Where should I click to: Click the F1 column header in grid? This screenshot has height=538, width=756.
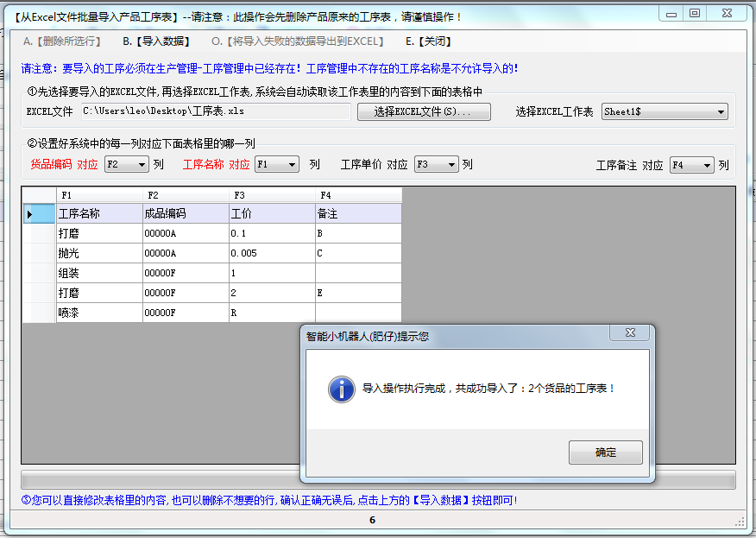click(98, 195)
